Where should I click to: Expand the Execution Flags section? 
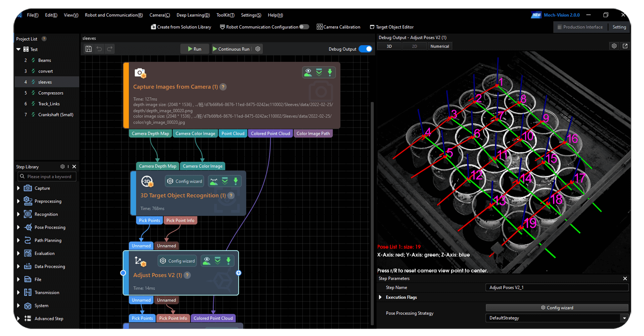tap(380, 297)
